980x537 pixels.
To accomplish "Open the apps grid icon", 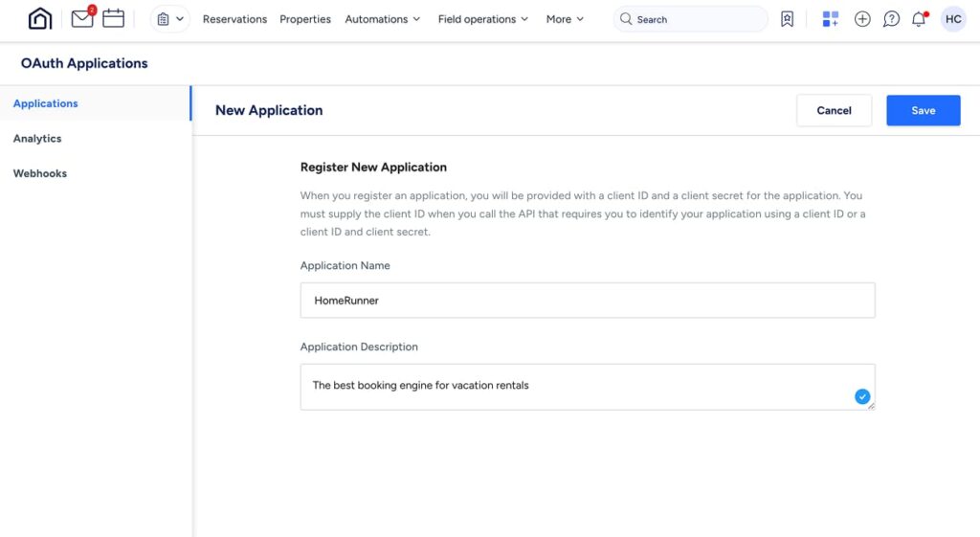I will pyautogui.click(x=830, y=19).
